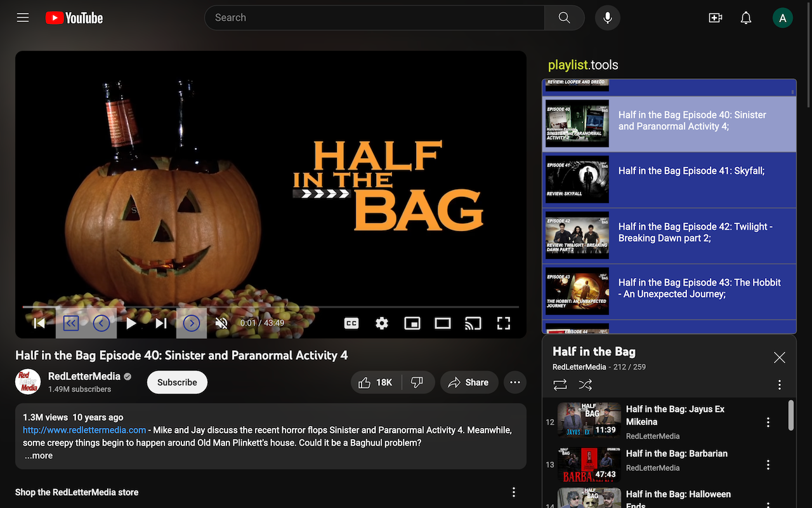Toggle loop playlist in Half in the Bag
Image resolution: width=812 pixels, height=508 pixels.
(560, 385)
